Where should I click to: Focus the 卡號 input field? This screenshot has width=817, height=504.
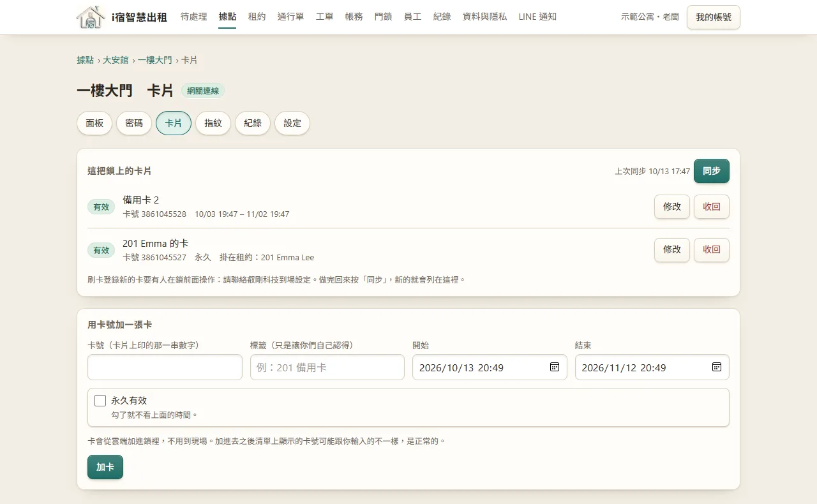tap(165, 367)
